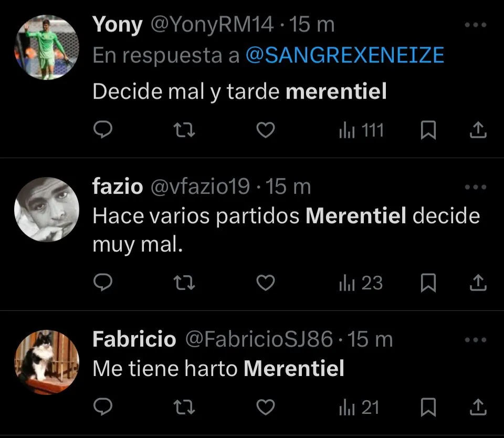Reply to Fabricio's tweet
Viewport: 504px width, 438px height.
[x=103, y=407]
